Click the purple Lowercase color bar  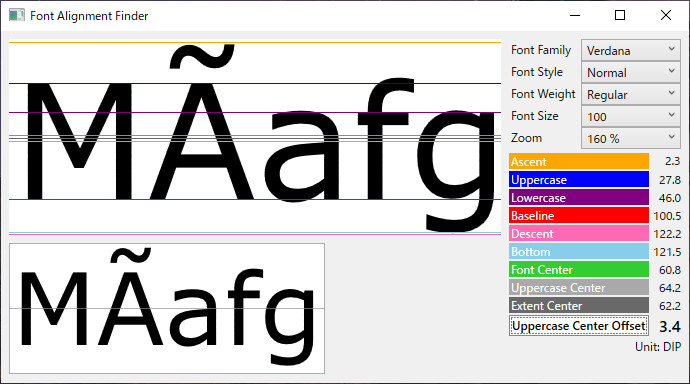(579, 197)
